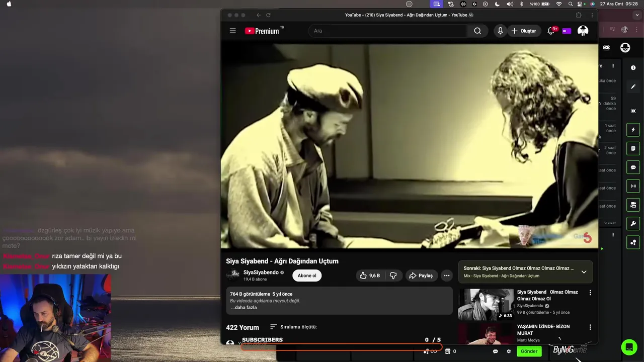This screenshot has width=644, height=362.
Task: Expand the chevron dropdown at top right
Action: pos(637,15)
